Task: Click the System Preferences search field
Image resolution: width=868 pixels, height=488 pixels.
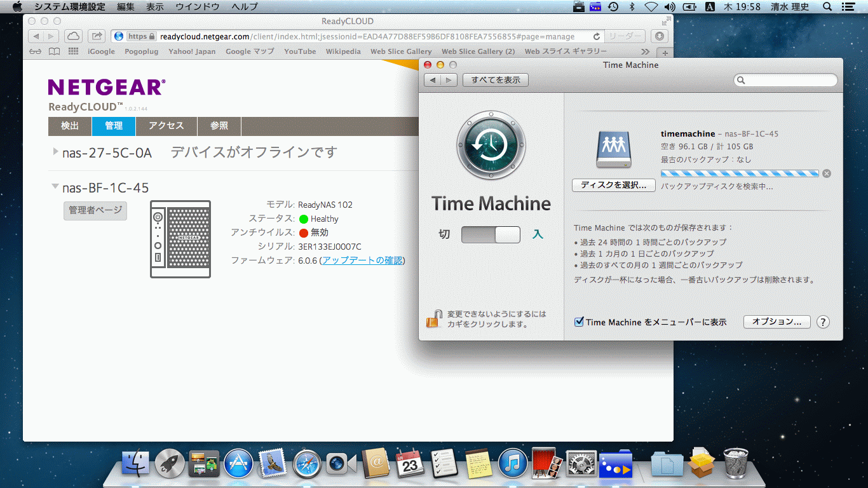Action: point(785,80)
